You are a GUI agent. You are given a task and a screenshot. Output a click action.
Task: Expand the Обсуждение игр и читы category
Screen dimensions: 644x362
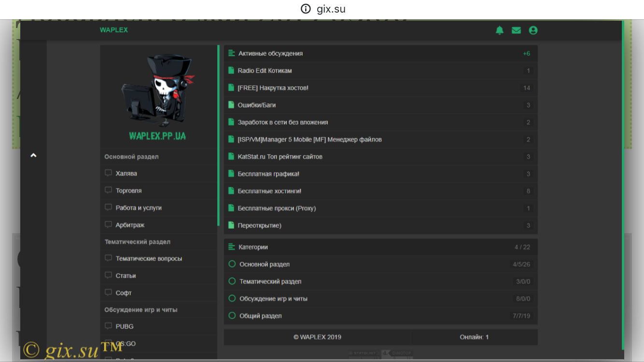point(273,299)
